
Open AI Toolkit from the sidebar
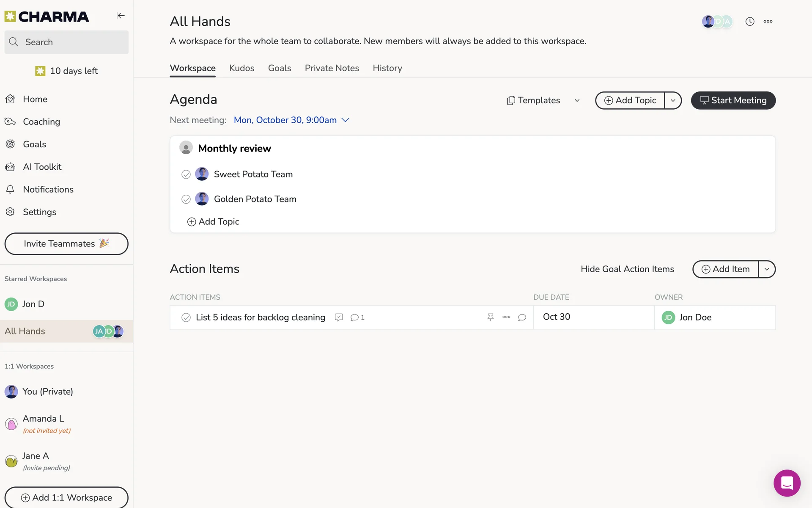tap(42, 167)
